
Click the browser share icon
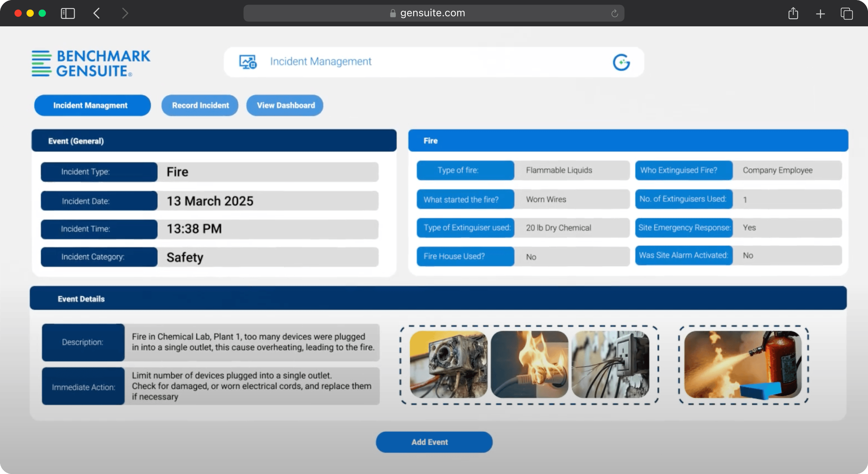tap(793, 13)
